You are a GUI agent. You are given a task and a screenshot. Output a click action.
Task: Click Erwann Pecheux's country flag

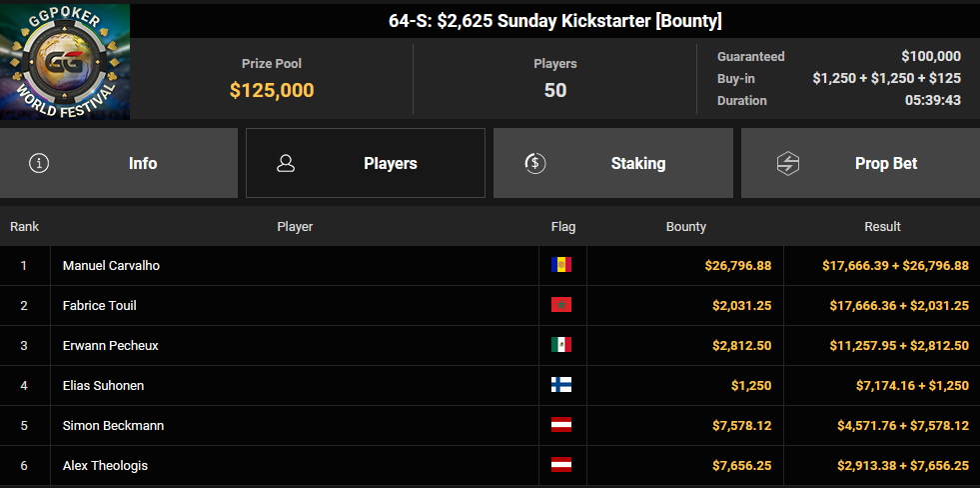[561, 345]
